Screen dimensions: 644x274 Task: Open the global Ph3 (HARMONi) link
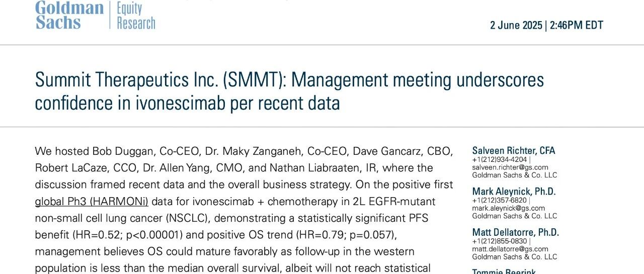[92, 202]
